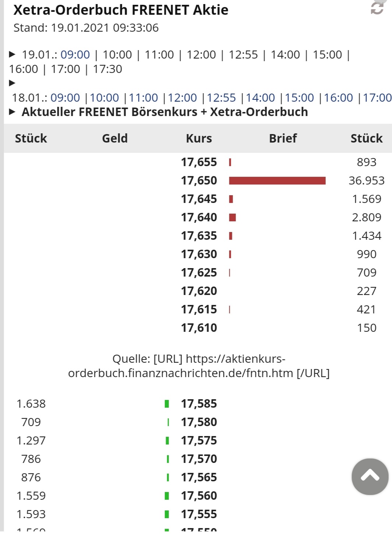Click the refresh icon at top right
This screenshot has width=392, height=534.
click(x=377, y=8)
